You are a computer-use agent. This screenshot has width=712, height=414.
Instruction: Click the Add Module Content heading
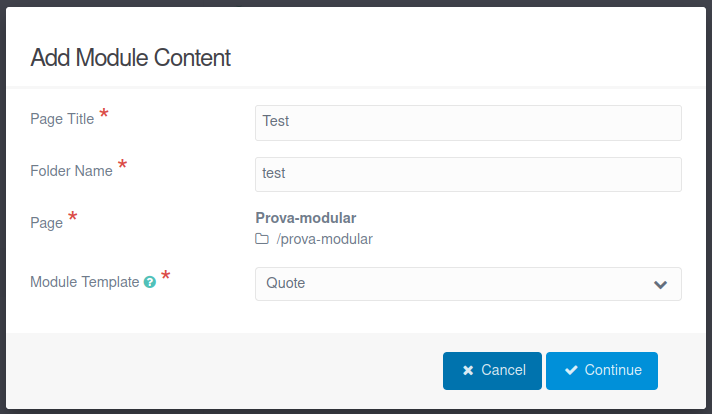coord(131,58)
